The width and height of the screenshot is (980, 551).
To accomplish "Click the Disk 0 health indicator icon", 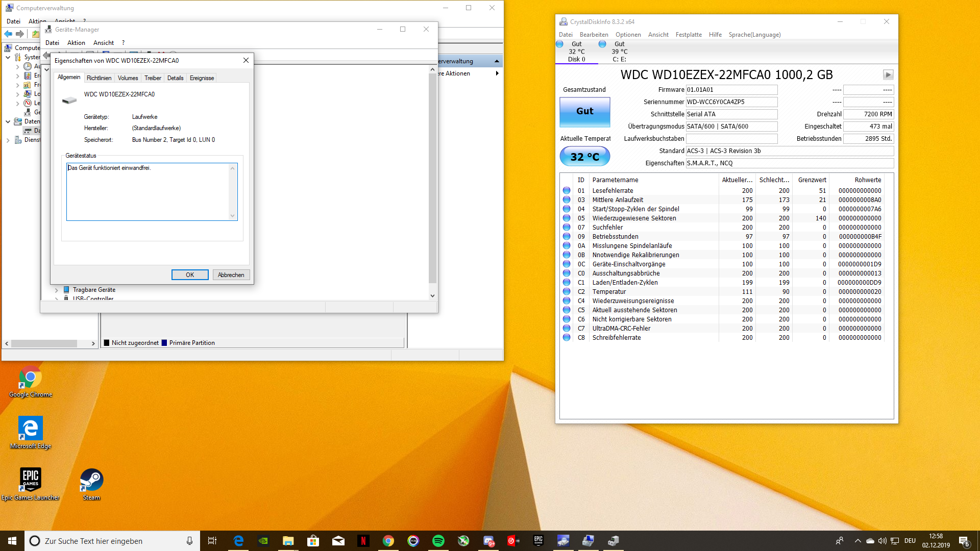I will (559, 44).
